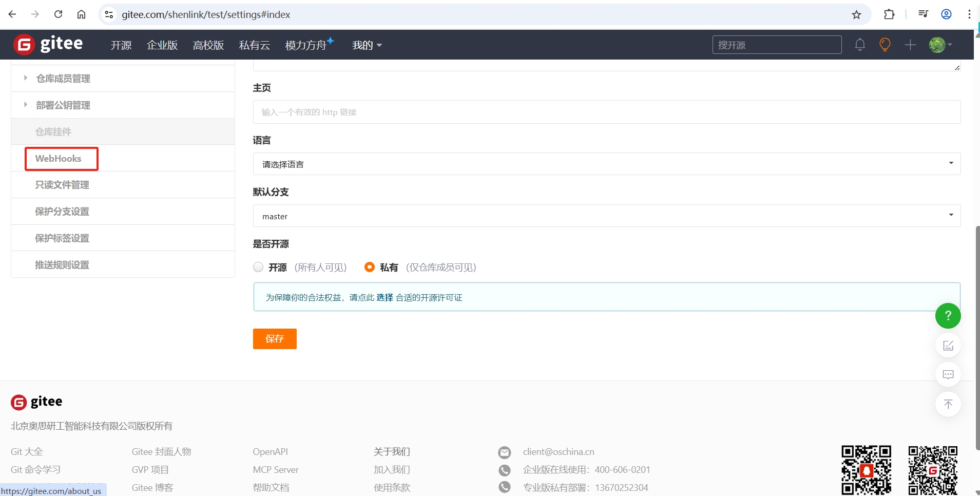This screenshot has width=980, height=496.
Task: Expand the 我的 dropdown menu
Action: [x=366, y=45]
